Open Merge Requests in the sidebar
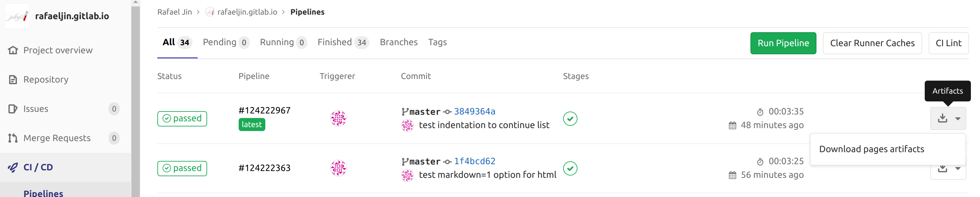 57,138
